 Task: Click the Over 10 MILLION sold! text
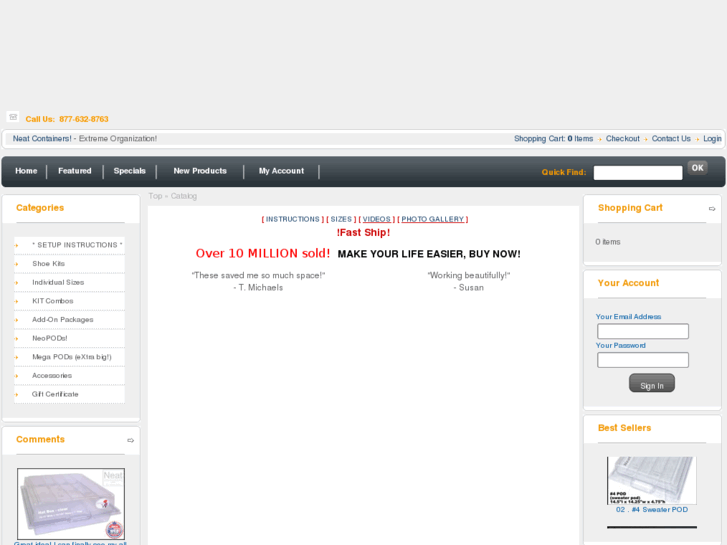tap(263, 253)
